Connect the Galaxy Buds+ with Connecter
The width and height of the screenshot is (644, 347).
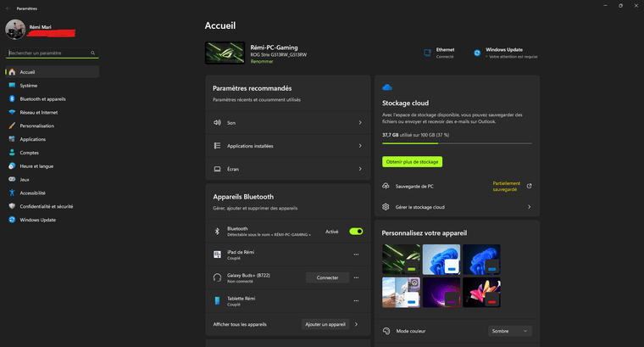pos(327,277)
